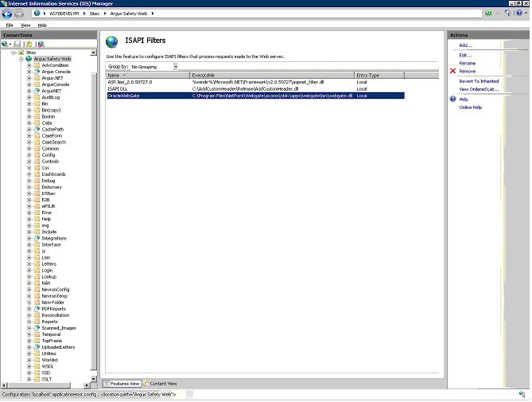Click the Sites folder icon in tree
This screenshot has width=532, height=402.
coord(21,53)
